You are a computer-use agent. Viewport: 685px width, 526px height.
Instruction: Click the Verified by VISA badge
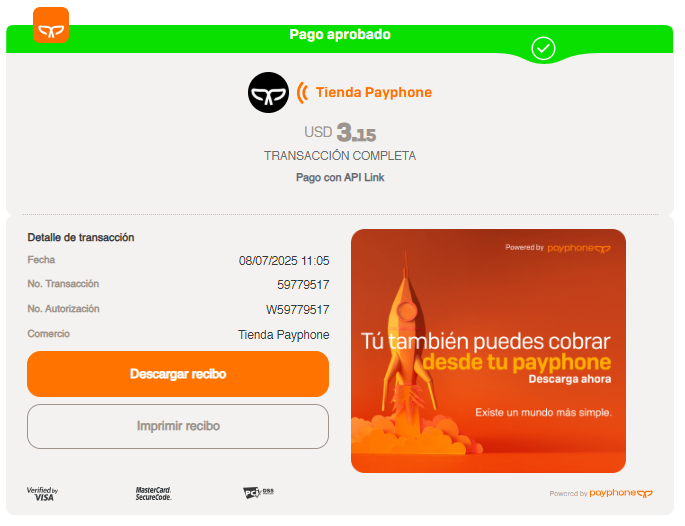(x=42, y=494)
